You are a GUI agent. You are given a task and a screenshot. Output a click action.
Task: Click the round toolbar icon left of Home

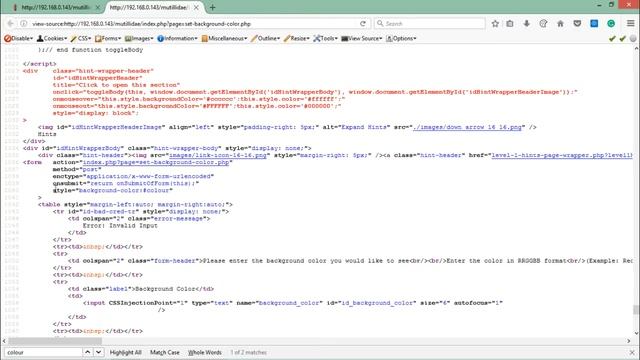pos(543,24)
